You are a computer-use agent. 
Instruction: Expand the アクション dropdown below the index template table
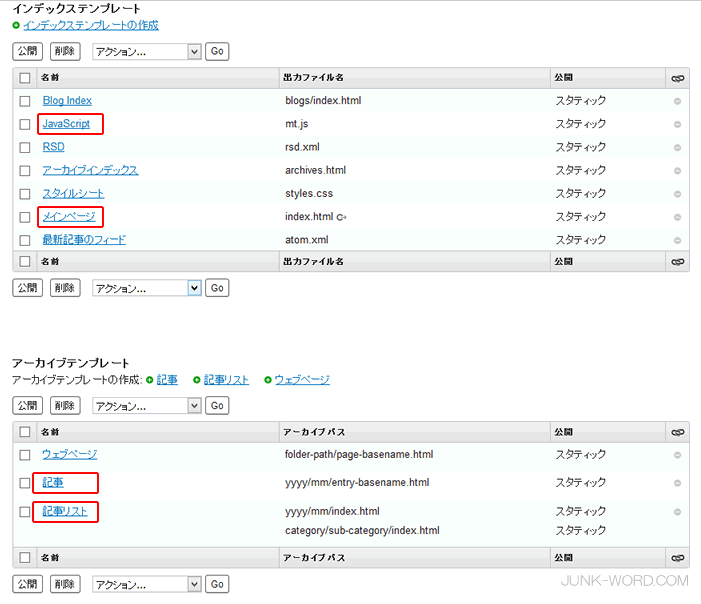tap(147, 288)
